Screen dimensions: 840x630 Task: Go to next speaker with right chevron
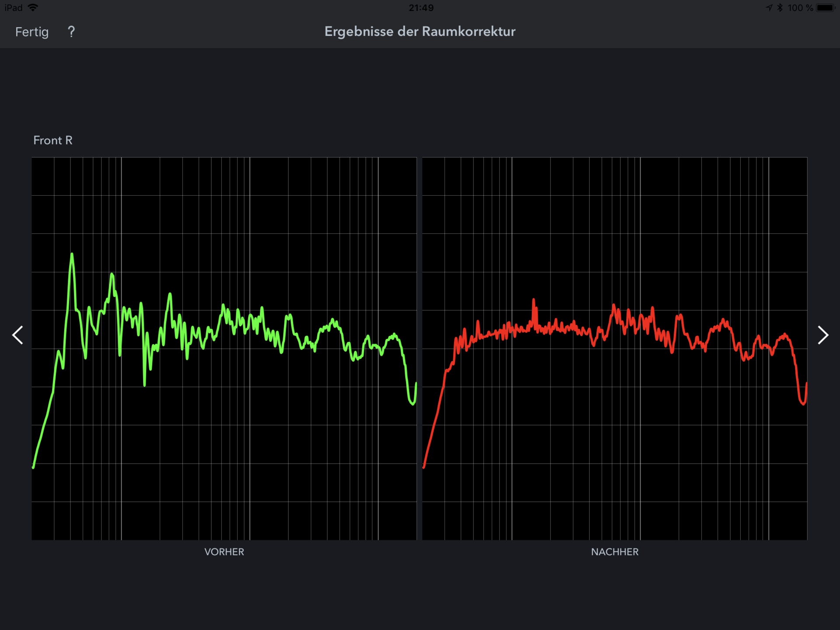pos(823,335)
